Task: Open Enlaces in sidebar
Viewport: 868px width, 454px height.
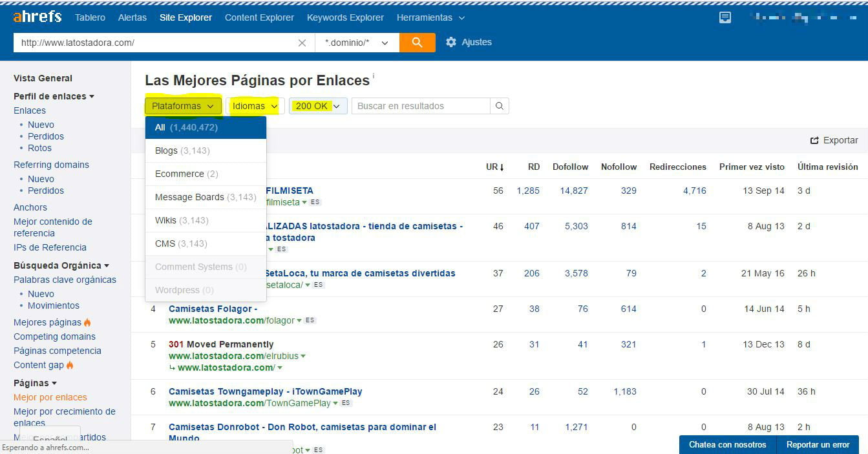Action: coord(30,110)
